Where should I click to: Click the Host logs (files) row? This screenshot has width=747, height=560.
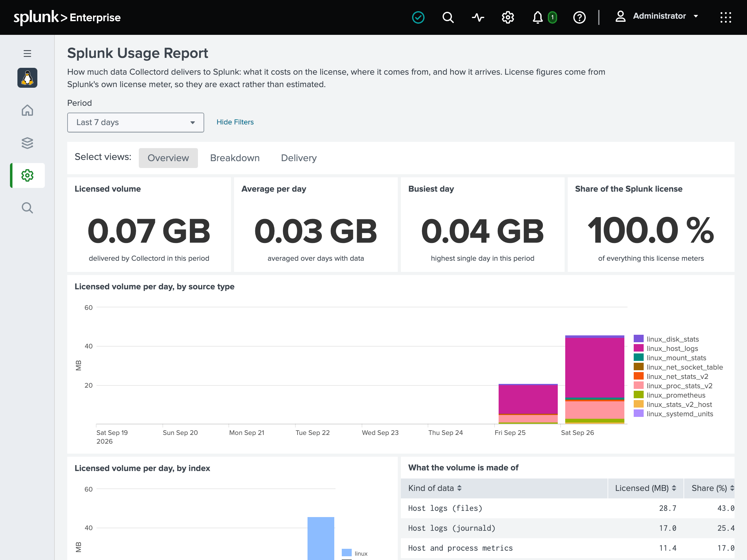[x=567, y=508]
